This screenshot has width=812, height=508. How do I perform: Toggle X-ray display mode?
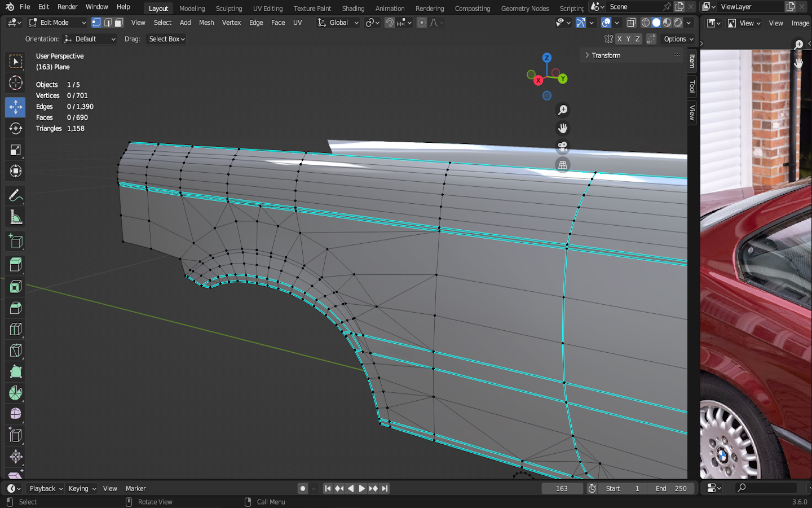coord(632,23)
